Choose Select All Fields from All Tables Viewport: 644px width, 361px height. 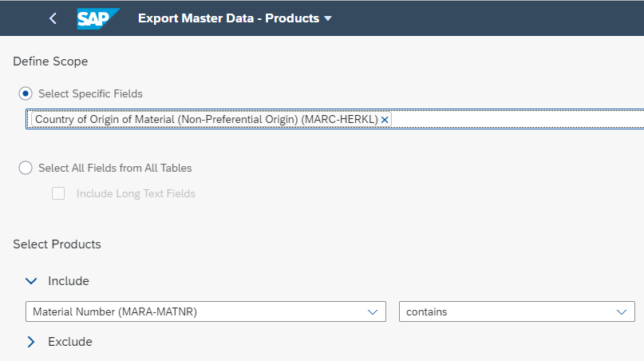tap(26, 168)
